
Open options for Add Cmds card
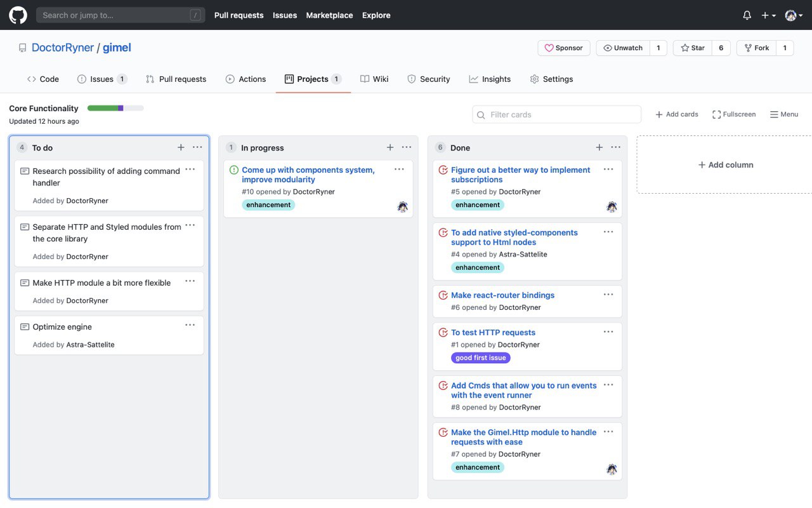tap(608, 384)
